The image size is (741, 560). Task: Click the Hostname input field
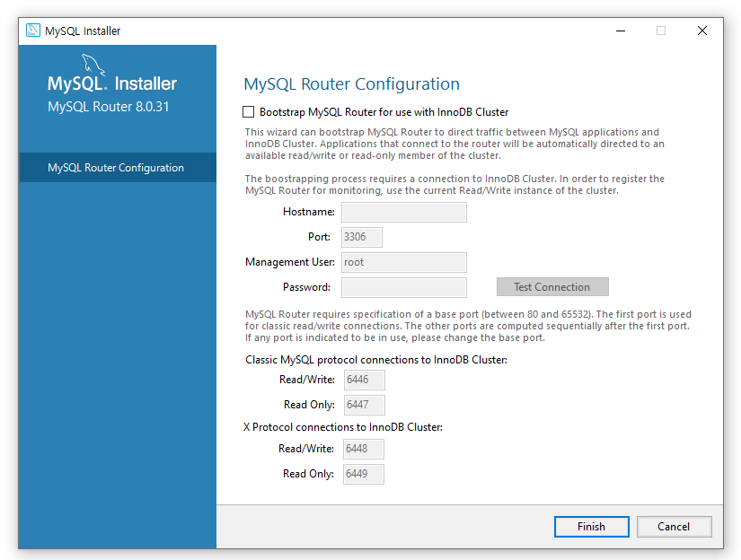pos(404,212)
